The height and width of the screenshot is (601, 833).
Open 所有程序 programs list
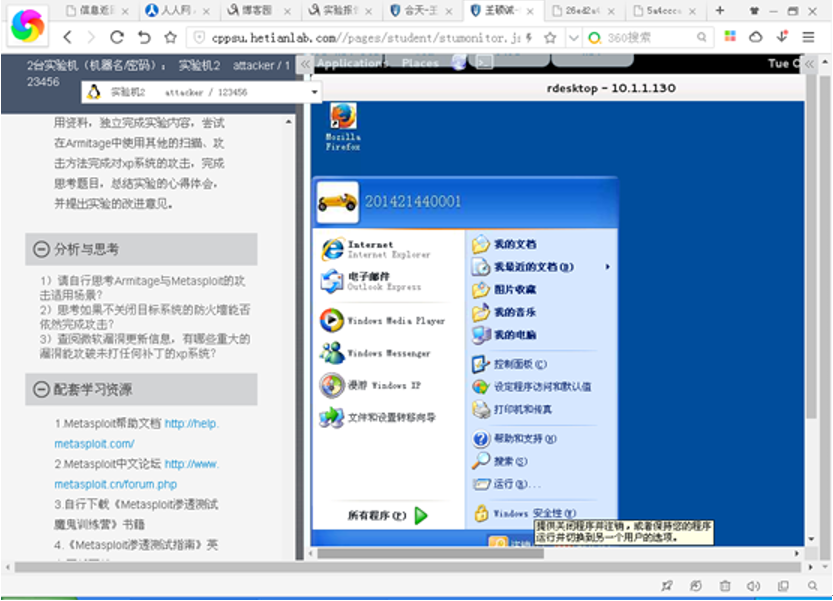coord(388,515)
